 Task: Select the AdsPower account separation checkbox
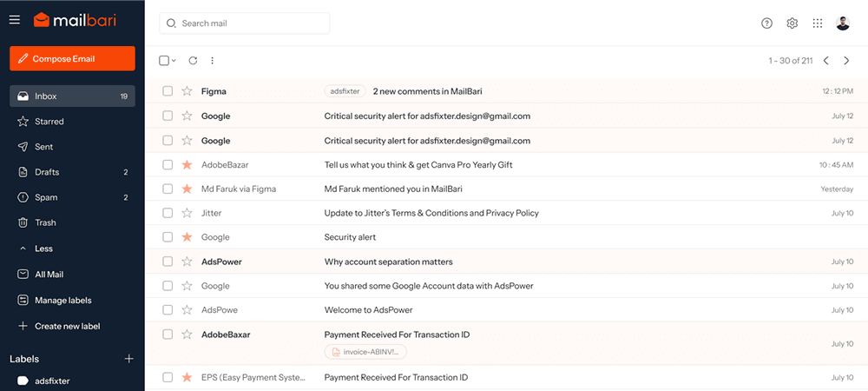(x=168, y=262)
